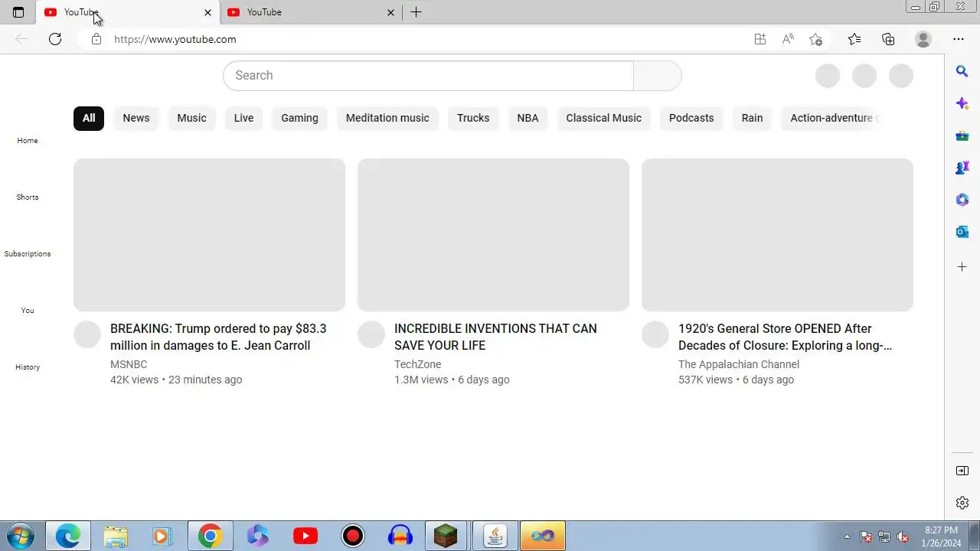Switch to the second YouTube tab
This screenshot has height=551, width=980.
tap(310, 12)
